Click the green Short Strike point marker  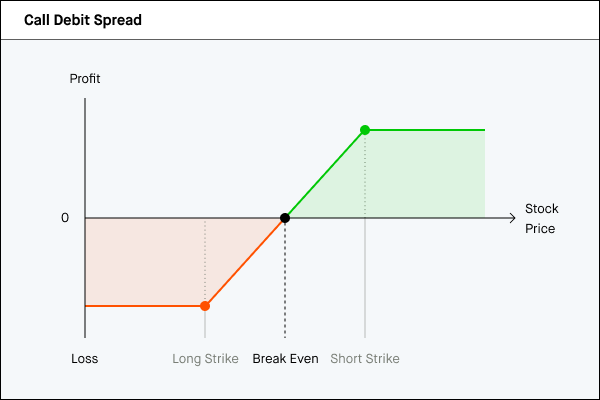click(365, 130)
